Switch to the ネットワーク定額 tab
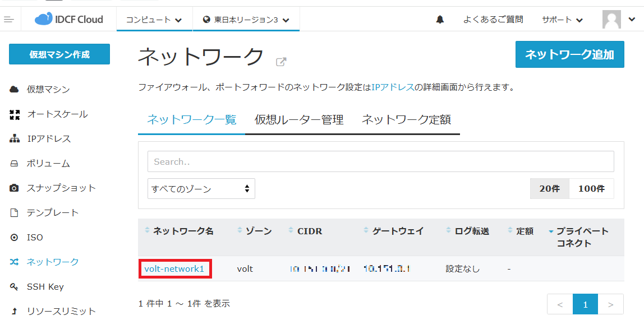Screen dimensions: 644x320 (x=406, y=119)
